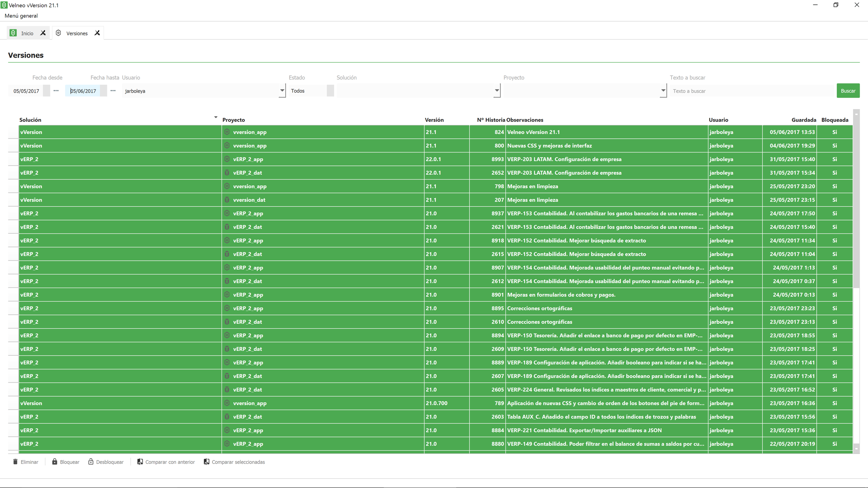This screenshot has height=488, width=868.
Task: Click the Comparar seleccionadas icon
Action: [206, 462]
